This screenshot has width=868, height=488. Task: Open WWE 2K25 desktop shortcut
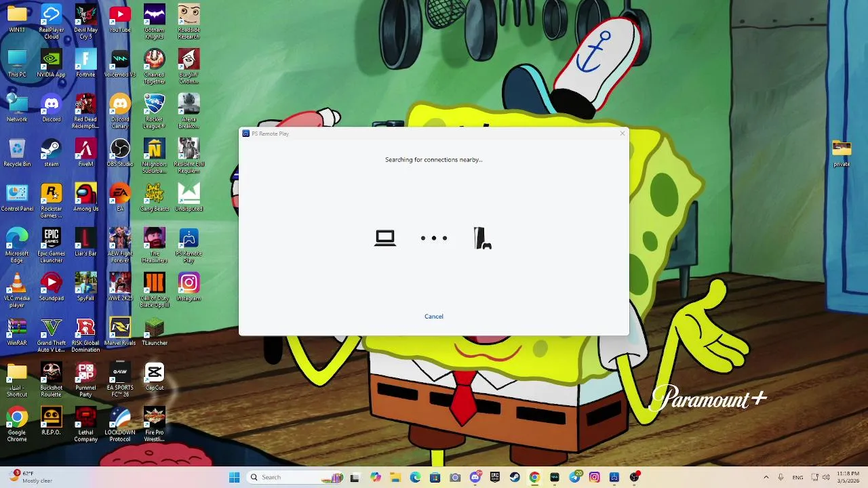coord(120,288)
